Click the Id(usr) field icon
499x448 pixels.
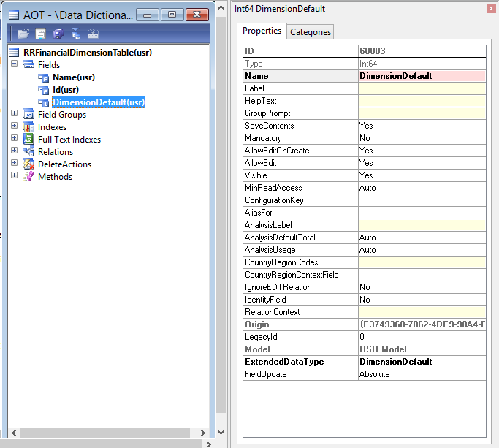point(43,90)
